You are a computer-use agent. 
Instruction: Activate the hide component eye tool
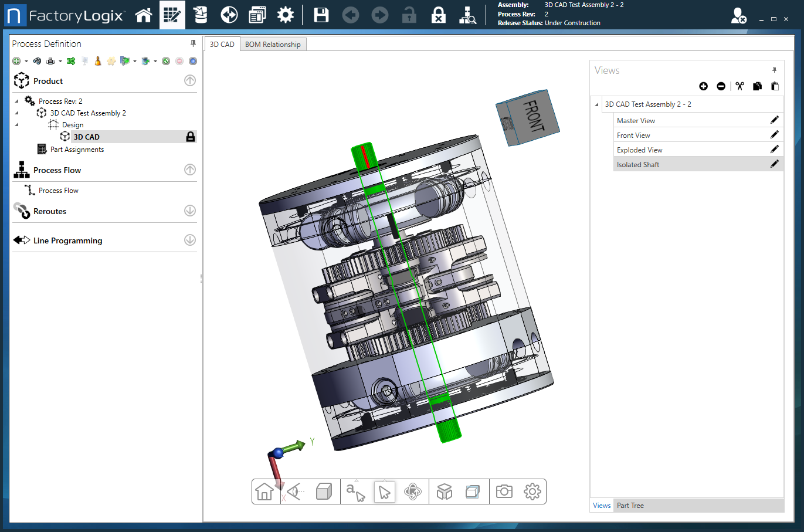(x=293, y=492)
